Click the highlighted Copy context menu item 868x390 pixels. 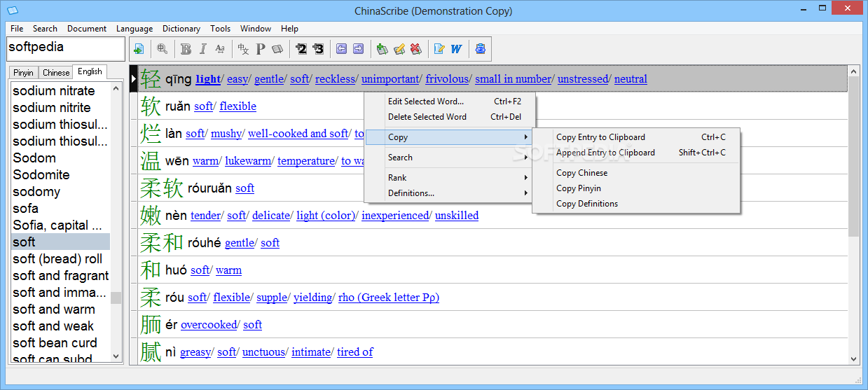pyautogui.click(x=450, y=137)
